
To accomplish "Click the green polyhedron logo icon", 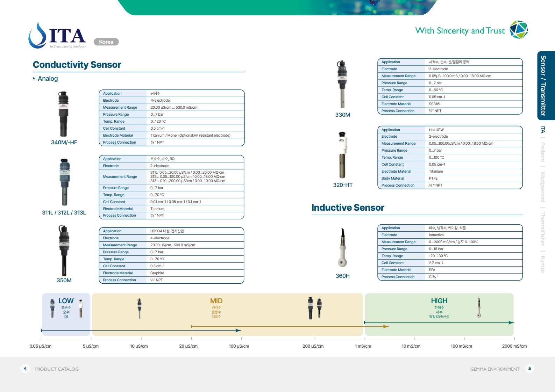I will click(x=518, y=30).
